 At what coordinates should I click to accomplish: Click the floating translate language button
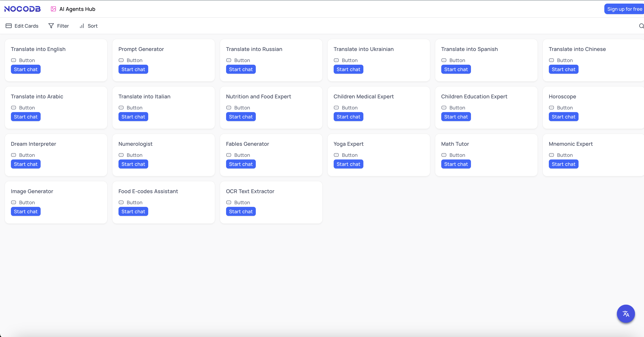pyautogui.click(x=626, y=313)
